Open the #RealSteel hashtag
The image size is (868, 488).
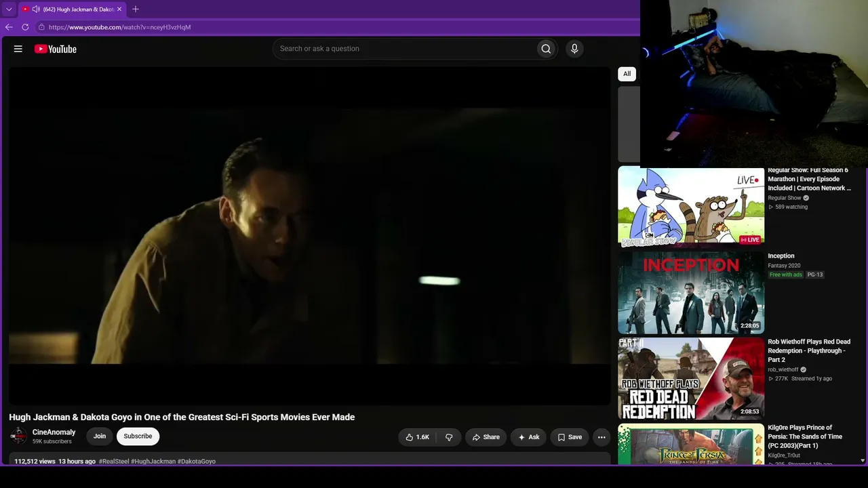[114, 462]
